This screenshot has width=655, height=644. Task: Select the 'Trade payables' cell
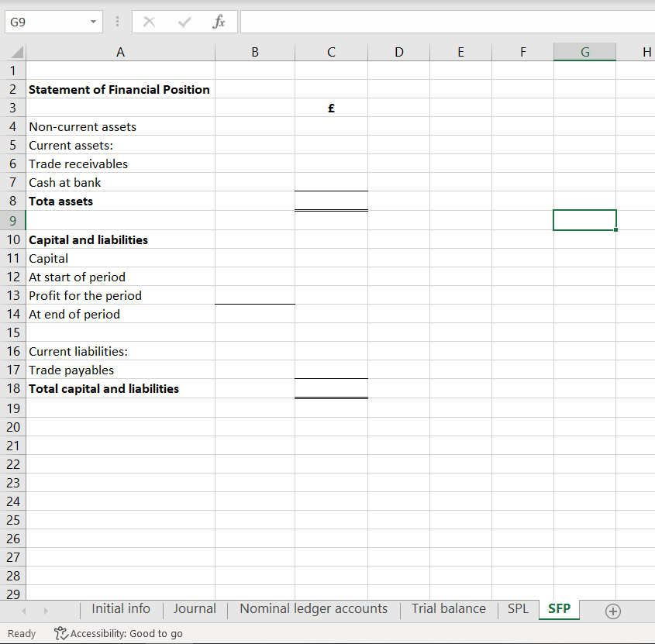(x=120, y=370)
